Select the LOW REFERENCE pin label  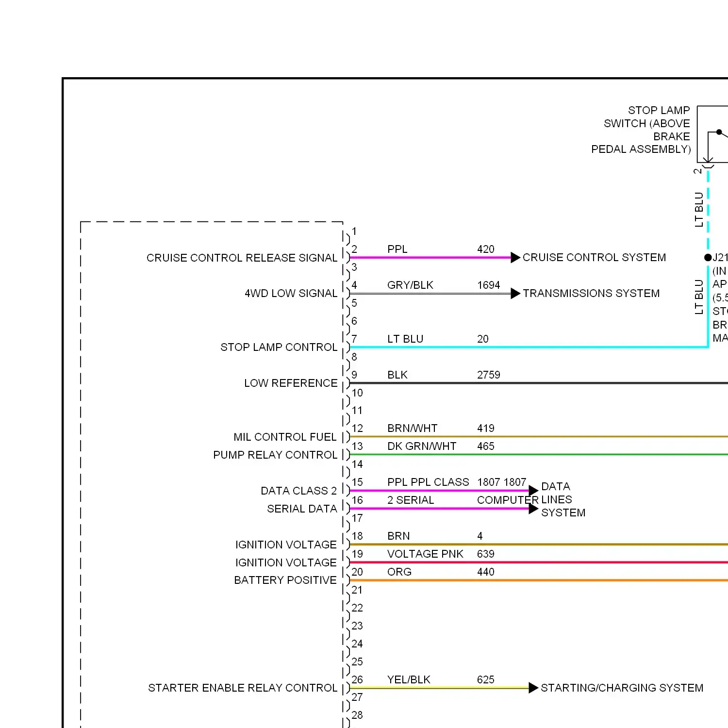tap(291, 383)
